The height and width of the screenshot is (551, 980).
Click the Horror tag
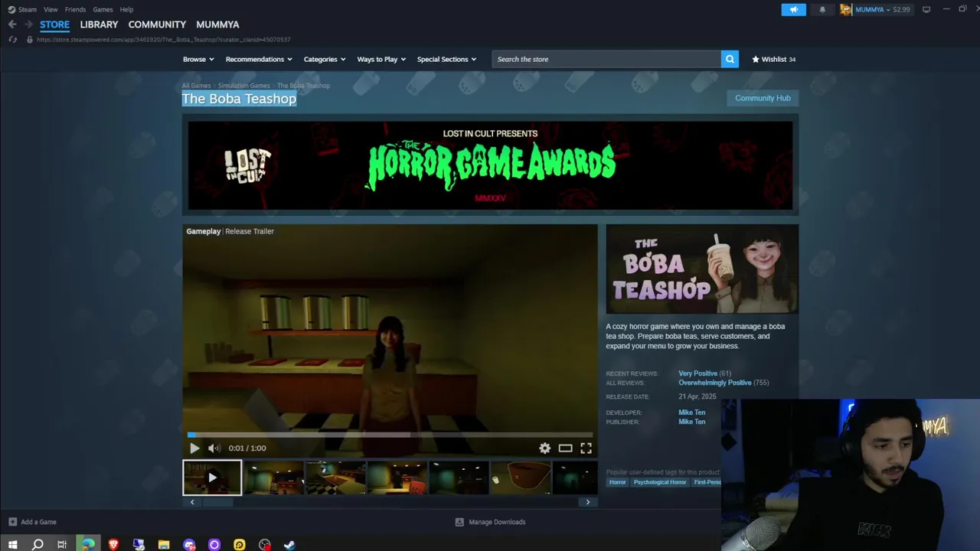pos(618,482)
